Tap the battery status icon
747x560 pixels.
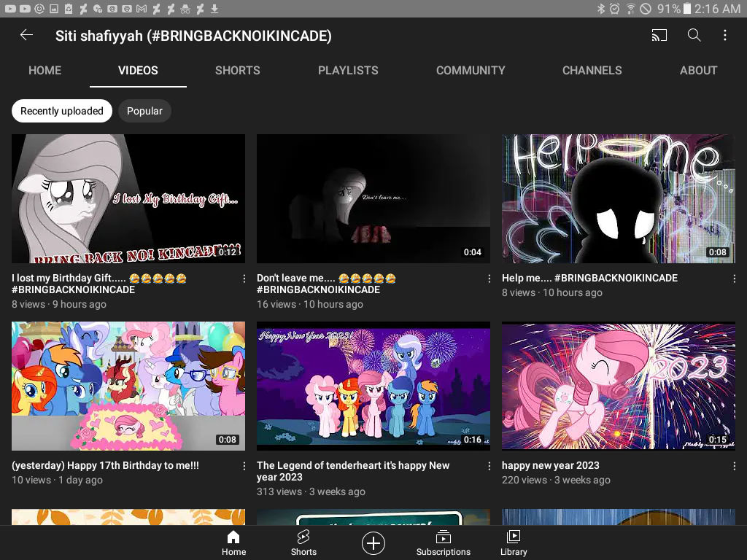click(x=687, y=9)
